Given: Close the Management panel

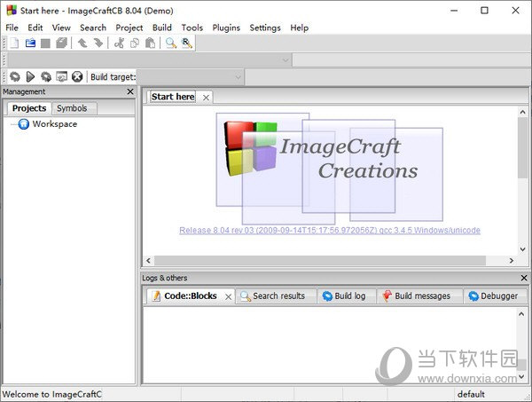Looking at the screenshot, I should click(130, 91).
